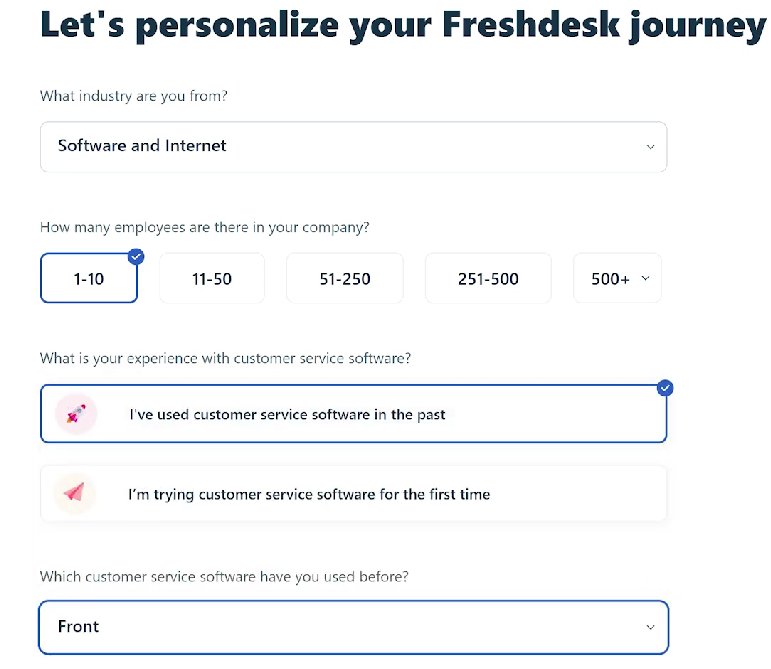Viewport: 771px width, 669px height.
Task: Choose "I'm trying customer service software for the first time"
Action: 309,494
